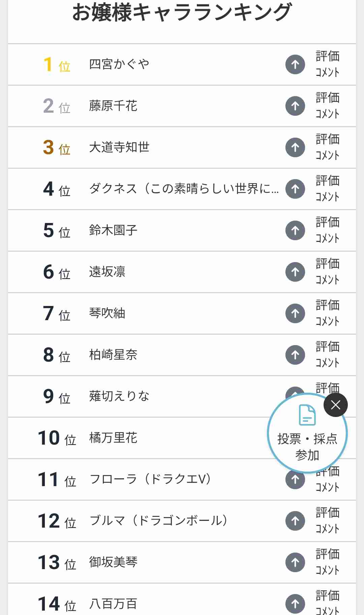
Task: Upvote 御坂美琴 with the arrow icon
Action: (x=295, y=562)
